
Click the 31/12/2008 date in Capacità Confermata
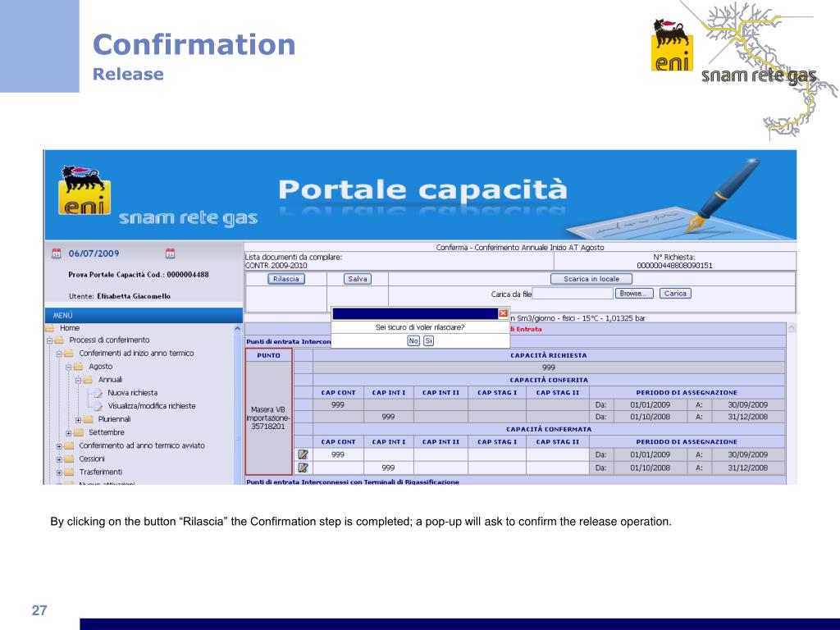click(x=748, y=468)
